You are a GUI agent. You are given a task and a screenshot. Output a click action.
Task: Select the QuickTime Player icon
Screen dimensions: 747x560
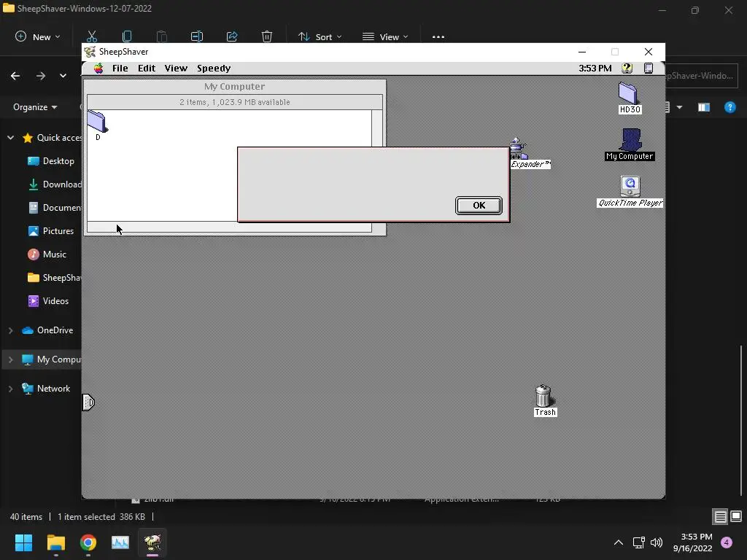[630, 191]
